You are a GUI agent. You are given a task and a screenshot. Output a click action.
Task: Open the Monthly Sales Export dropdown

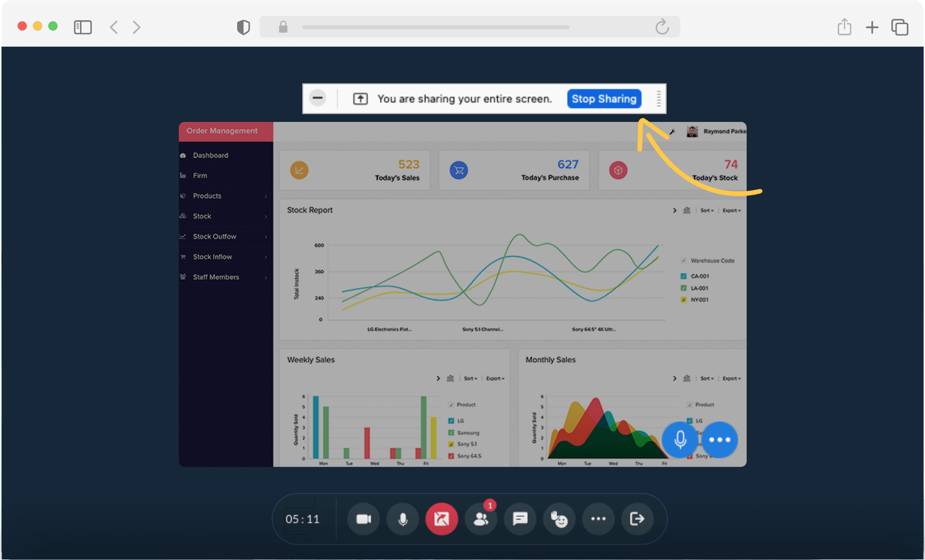tap(732, 379)
